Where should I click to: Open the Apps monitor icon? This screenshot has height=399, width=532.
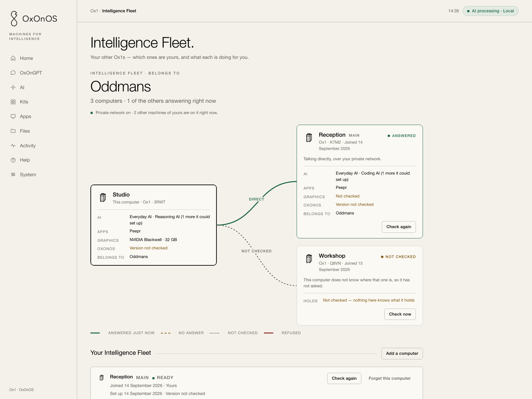point(13,116)
